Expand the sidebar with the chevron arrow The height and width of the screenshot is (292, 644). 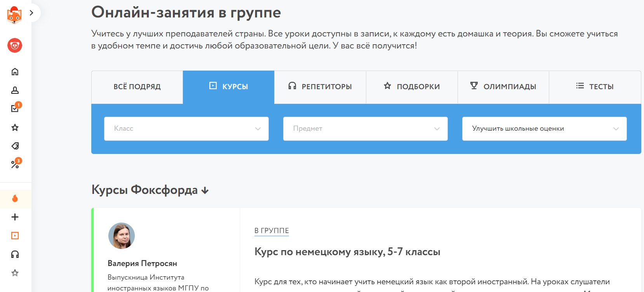point(31,13)
